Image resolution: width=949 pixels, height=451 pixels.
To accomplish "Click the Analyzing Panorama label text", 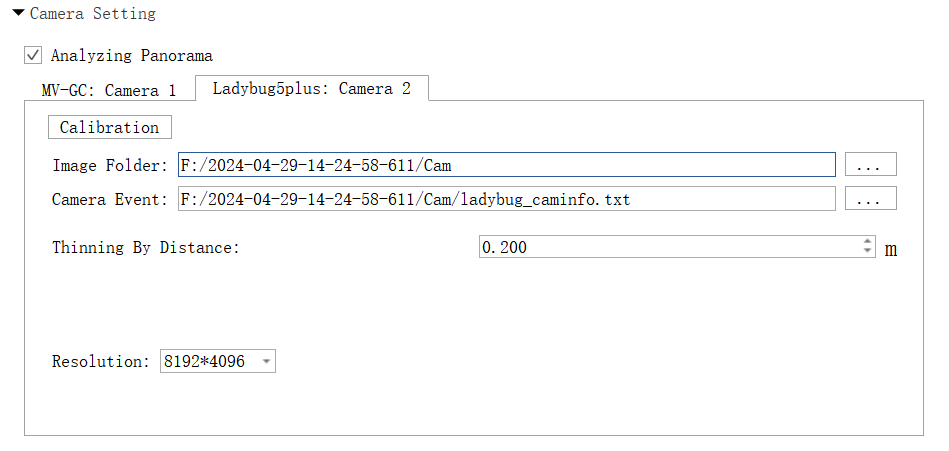I will pos(131,55).
